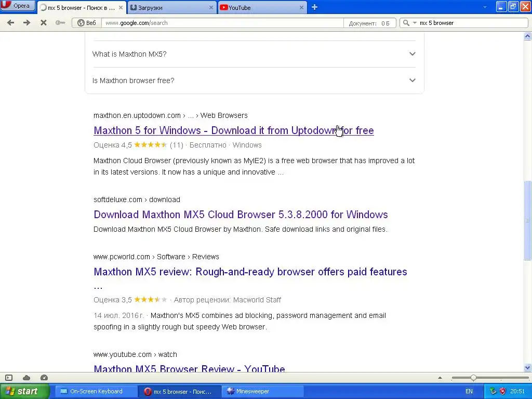This screenshot has width=532, height=399.
Task: Click the 20:51 system clock
Action: point(517,391)
